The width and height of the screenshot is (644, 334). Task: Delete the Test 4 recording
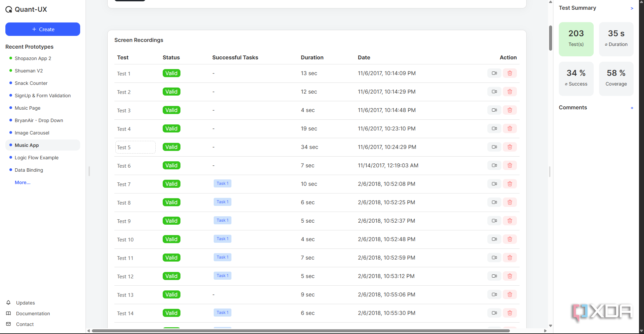509,128
